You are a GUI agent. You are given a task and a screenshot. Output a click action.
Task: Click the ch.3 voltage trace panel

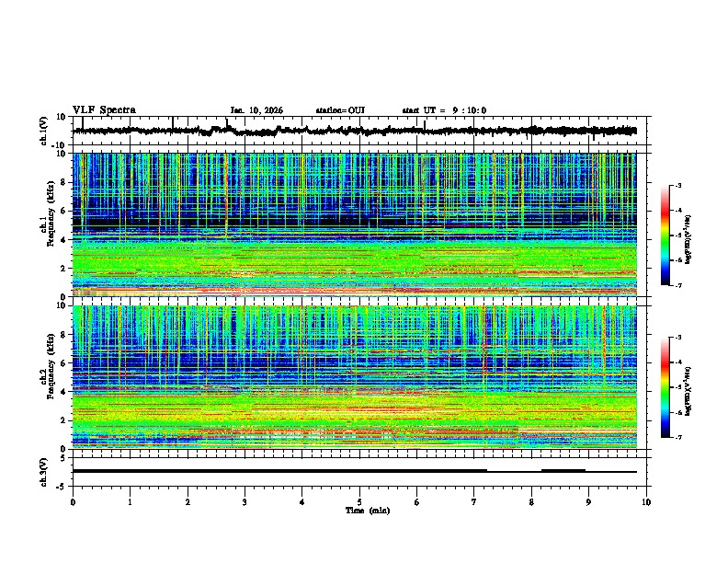(361, 472)
